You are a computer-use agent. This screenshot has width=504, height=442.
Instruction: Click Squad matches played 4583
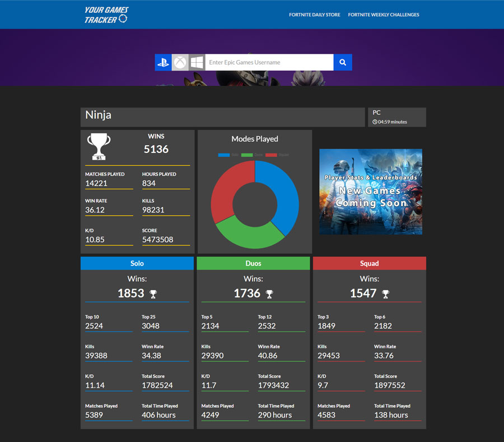click(x=326, y=415)
